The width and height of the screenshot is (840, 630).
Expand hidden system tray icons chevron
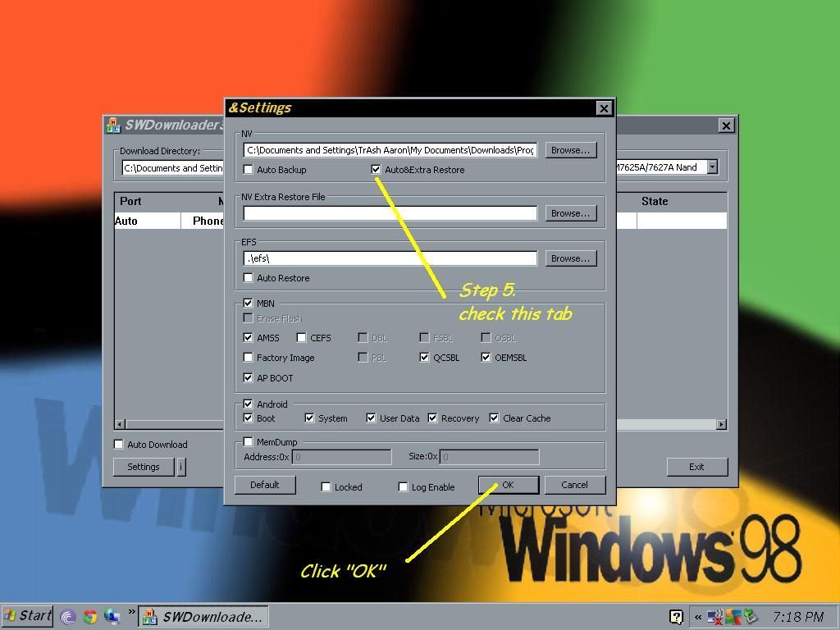(698, 617)
